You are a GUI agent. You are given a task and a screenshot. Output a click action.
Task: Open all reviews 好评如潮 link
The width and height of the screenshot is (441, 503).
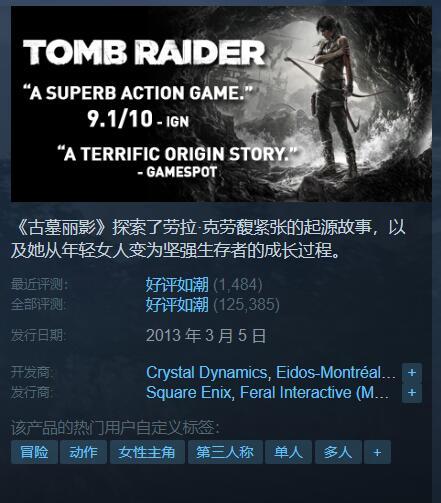coord(177,304)
